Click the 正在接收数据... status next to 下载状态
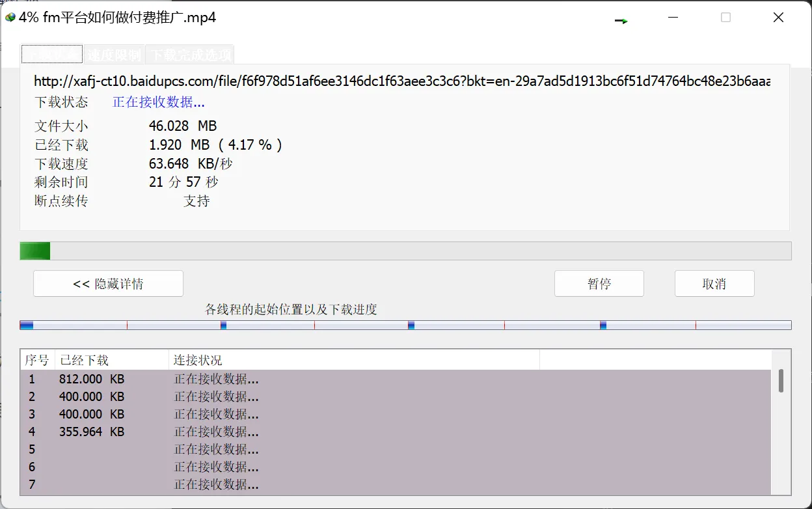 coord(159,102)
